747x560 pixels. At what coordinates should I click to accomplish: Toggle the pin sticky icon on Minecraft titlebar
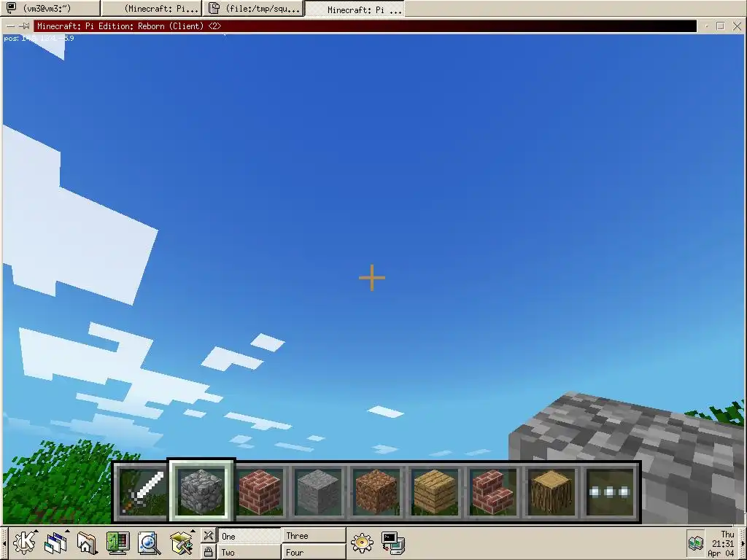[x=25, y=26]
